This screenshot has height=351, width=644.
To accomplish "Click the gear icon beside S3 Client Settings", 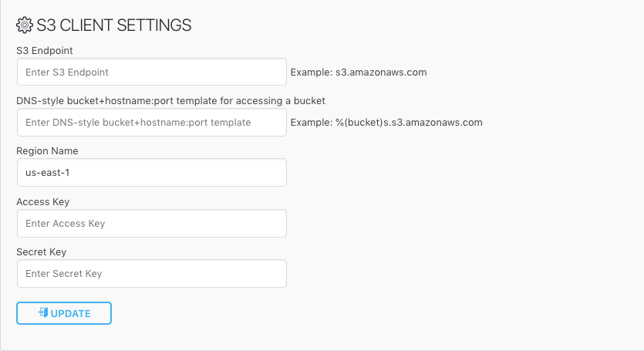I will (25, 25).
